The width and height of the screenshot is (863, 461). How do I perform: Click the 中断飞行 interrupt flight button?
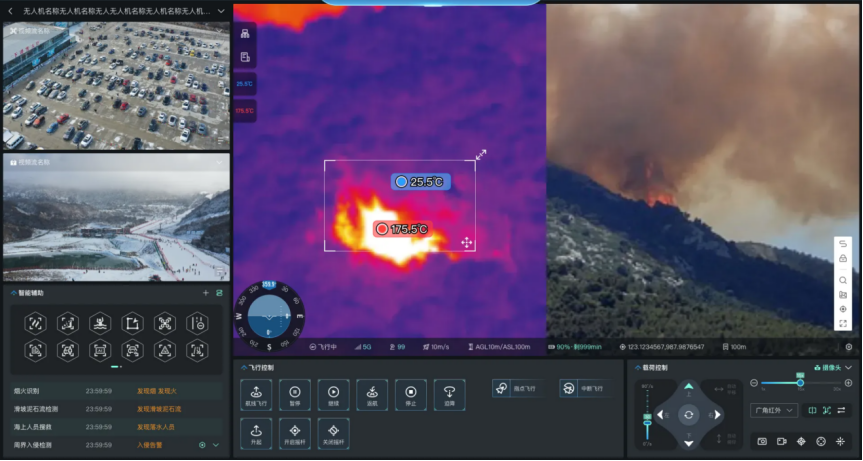click(582, 388)
